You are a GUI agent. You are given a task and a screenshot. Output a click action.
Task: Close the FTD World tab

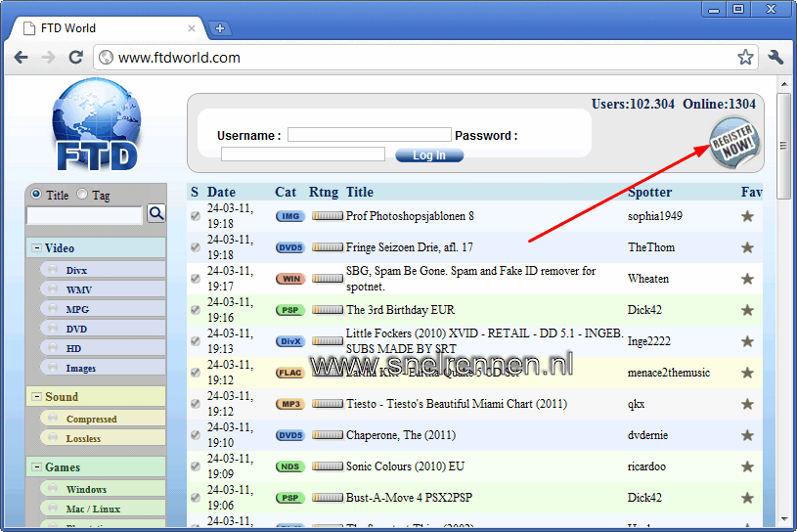click(x=192, y=28)
